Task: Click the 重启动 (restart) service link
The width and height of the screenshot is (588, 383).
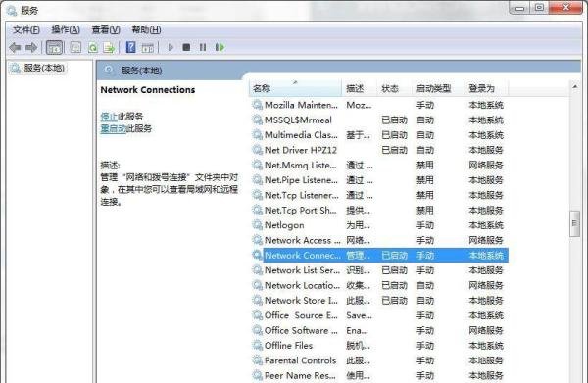Action: (x=113, y=128)
